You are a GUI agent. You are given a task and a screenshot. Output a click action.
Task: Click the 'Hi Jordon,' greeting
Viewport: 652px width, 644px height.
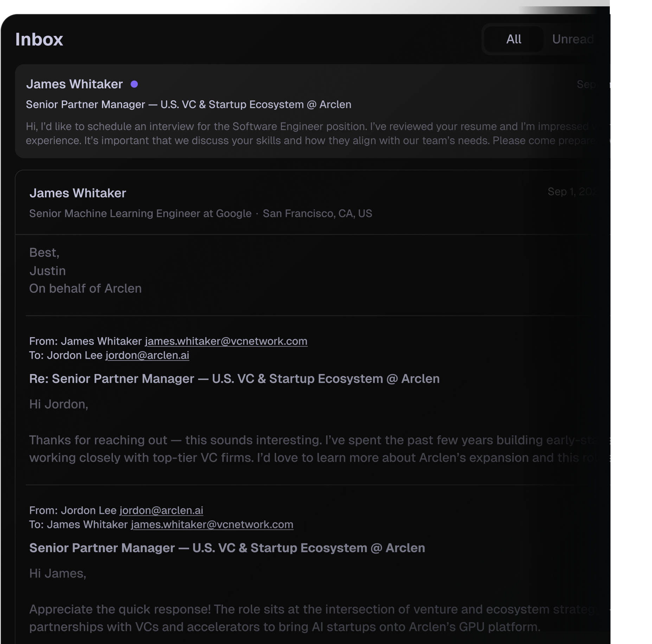coord(58,404)
